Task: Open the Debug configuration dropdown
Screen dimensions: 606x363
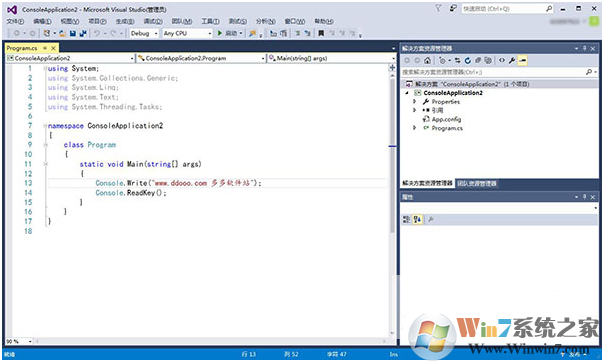Action: click(x=144, y=34)
